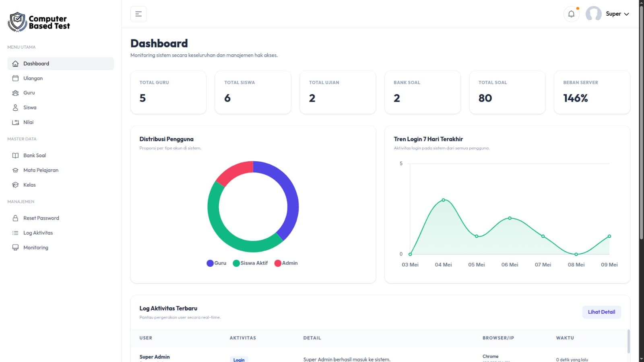Screen dimensions: 644x362
Task: Click the DETAIL column header
Action: (x=312, y=338)
